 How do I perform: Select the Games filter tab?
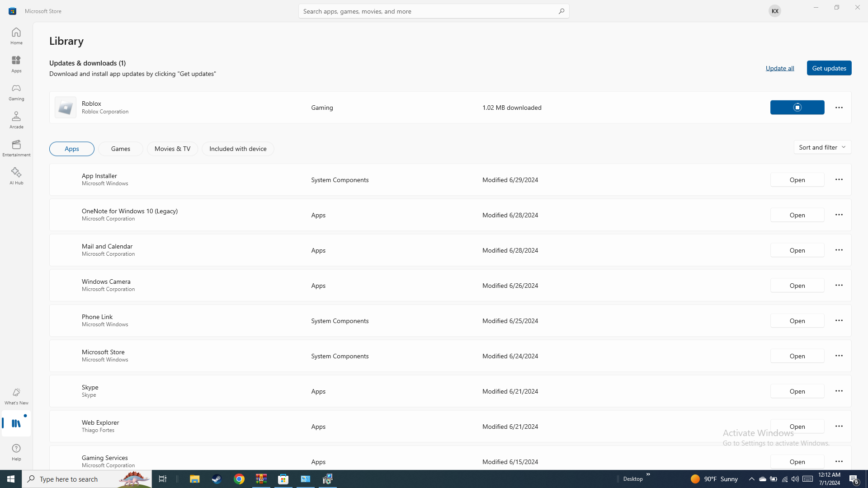[x=121, y=149]
